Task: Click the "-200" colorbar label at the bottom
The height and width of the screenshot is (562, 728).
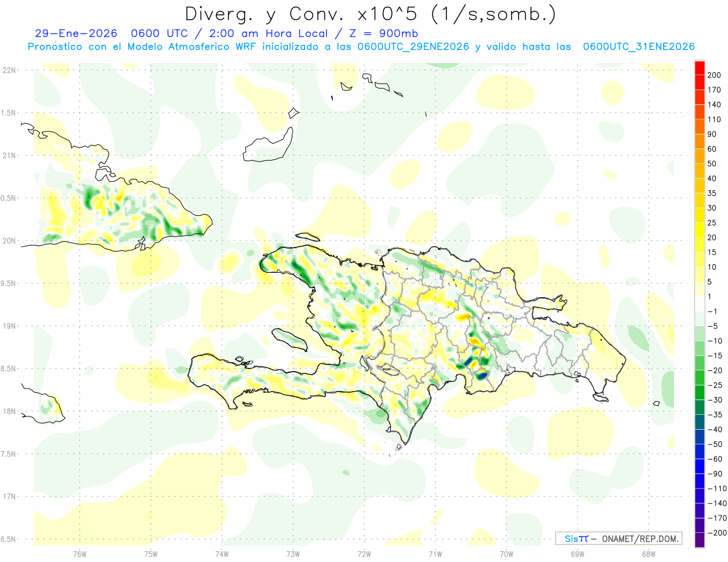Action: point(716,532)
